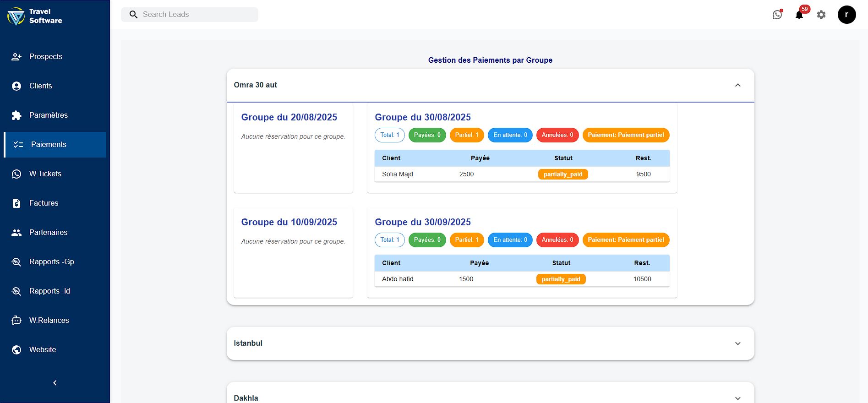Click Sofia Majd's partially_paid status badge
Screen dimensions: 868x403
563,174
